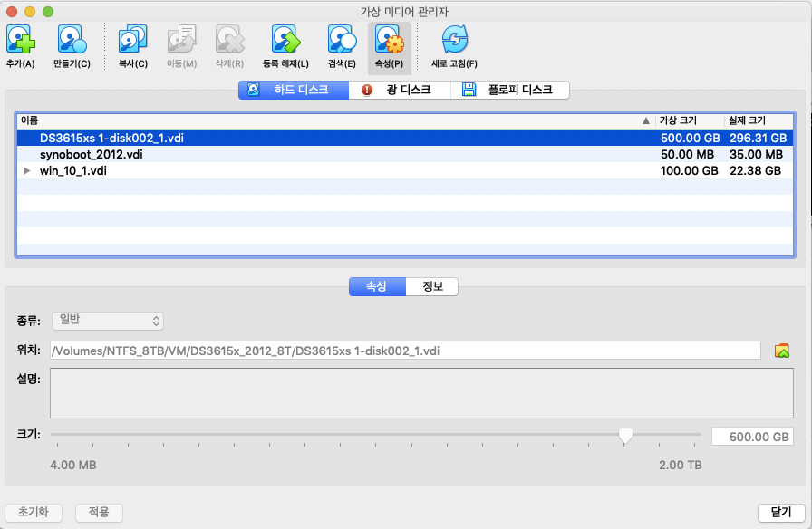Click the 초기화 reset button
The width and height of the screenshot is (812, 529).
click(x=34, y=513)
